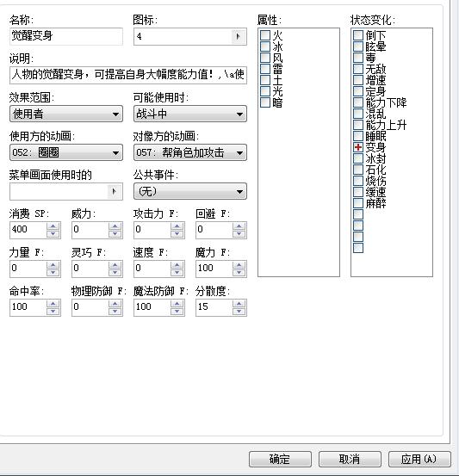Increase 命中率 with up arrow
The width and height of the screenshot is (459, 476).
53,304
